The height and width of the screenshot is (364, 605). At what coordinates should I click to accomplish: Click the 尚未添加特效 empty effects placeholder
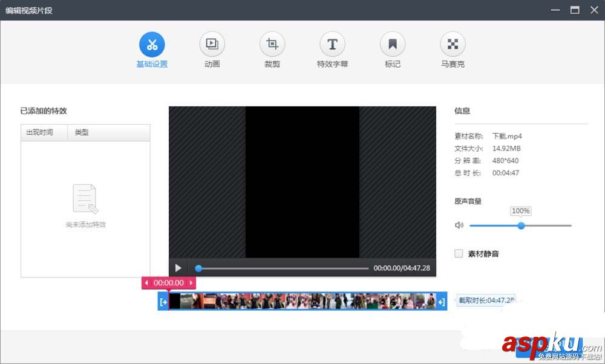coord(85,206)
